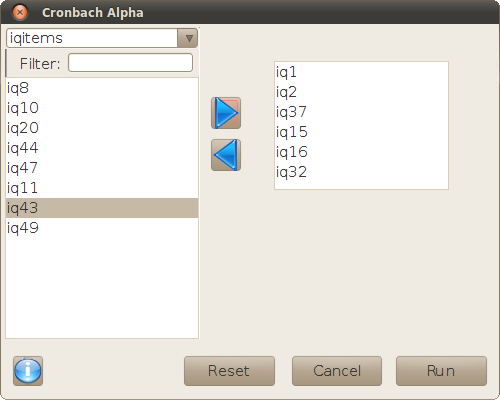Open the info help icon
Image resolution: width=500 pixels, height=400 pixels.
28,371
